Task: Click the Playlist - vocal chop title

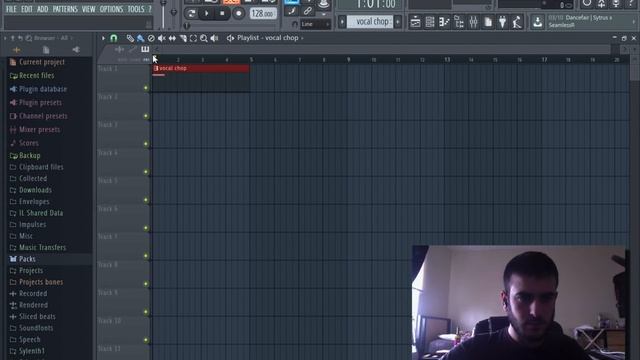Action: 268,38
